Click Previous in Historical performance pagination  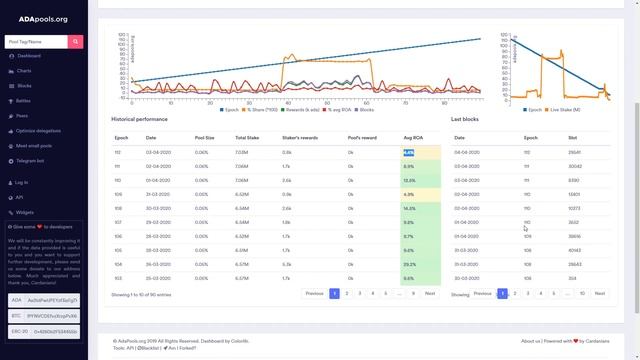[x=314, y=293]
